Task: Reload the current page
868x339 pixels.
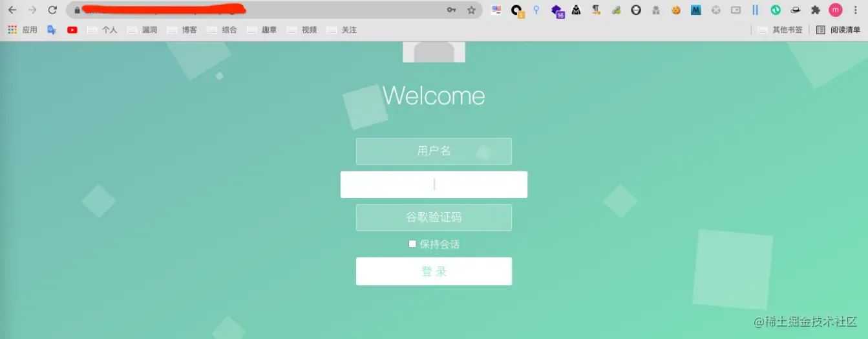Action: pyautogui.click(x=53, y=10)
